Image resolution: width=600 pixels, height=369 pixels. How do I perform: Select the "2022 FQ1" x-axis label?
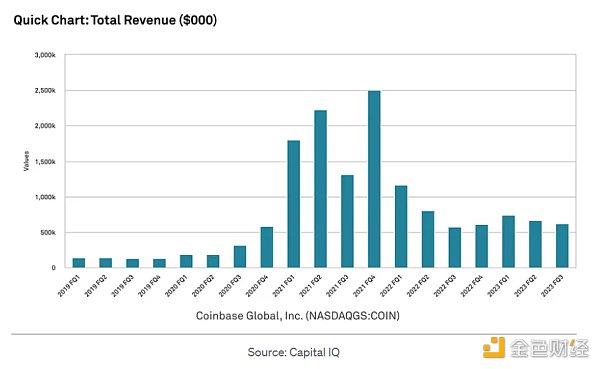391,286
